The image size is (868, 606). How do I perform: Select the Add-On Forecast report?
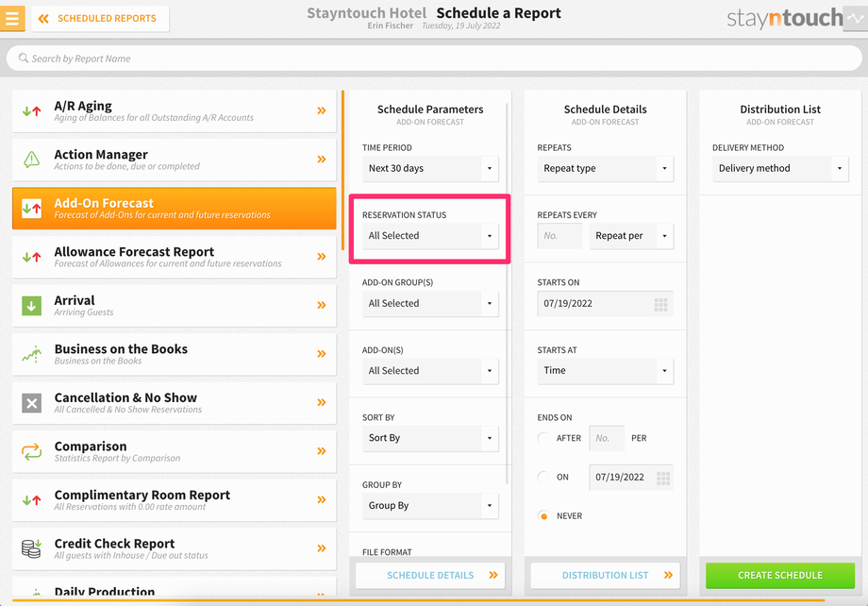tap(174, 209)
